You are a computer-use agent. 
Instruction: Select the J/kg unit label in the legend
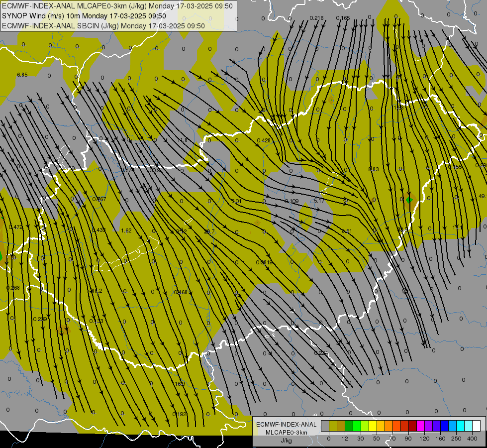pyautogui.click(x=286, y=441)
